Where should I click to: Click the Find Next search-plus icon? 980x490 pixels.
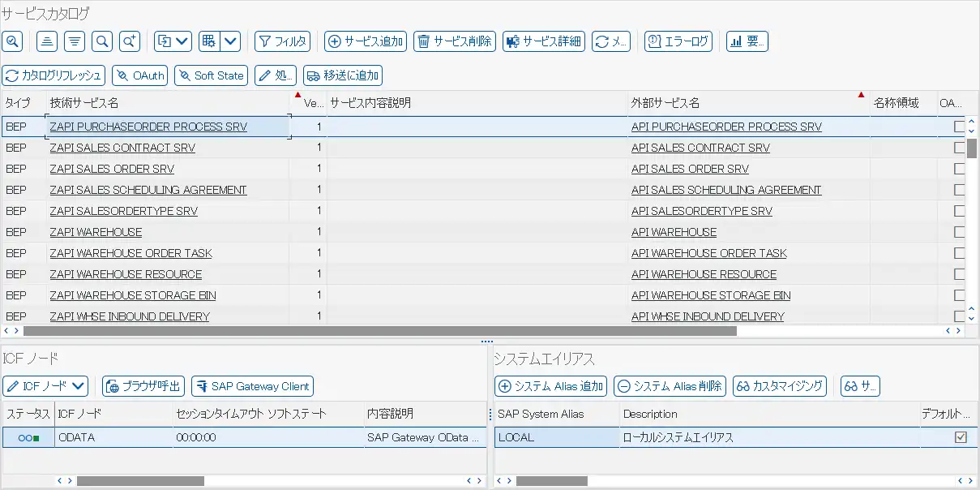click(130, 41)
